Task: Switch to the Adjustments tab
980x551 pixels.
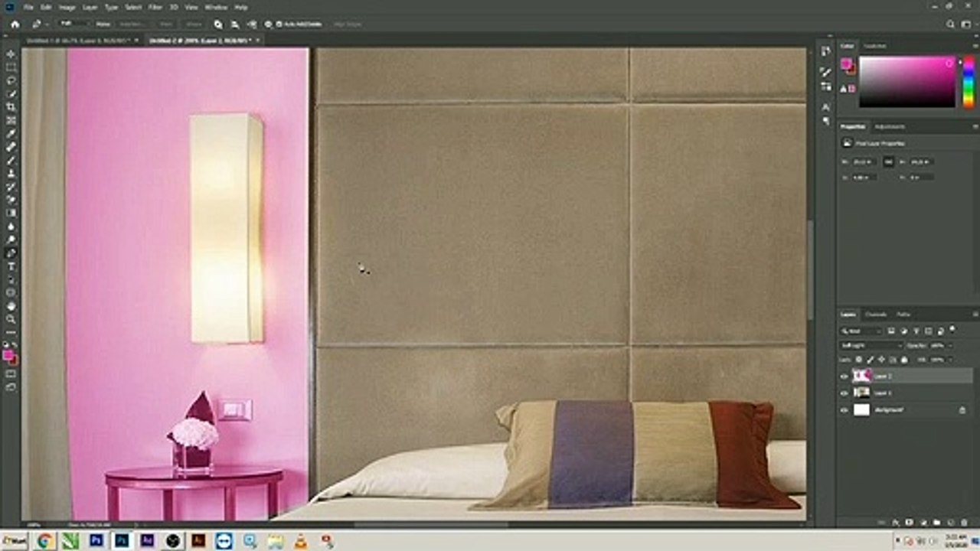Action: coord(889,126)
